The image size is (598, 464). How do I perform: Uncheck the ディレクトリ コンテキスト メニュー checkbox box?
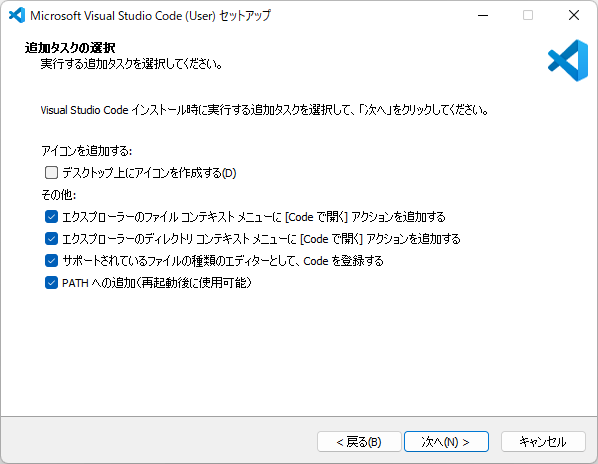pyautogui.click(x=51, y=239)
